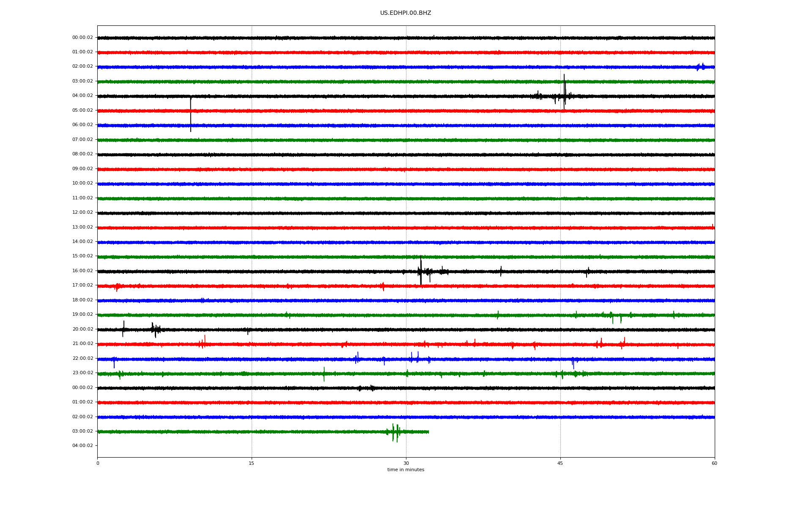Click the spike near minute 10 on 21:00:02 trace
Image resolution: width=812 pixels, height=508 pixels.
(x=205, y=341)
